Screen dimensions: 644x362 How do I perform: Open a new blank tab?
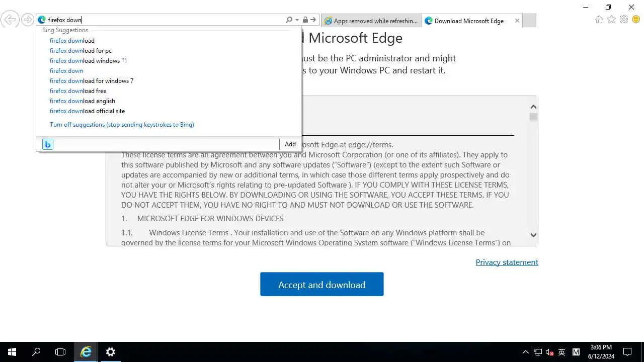click(529, 21)
